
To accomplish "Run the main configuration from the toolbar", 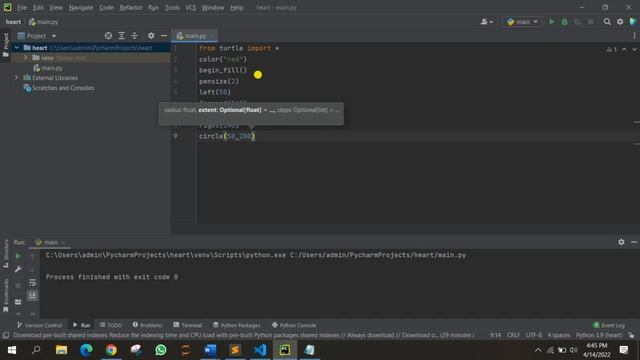I will click(551, 22).
